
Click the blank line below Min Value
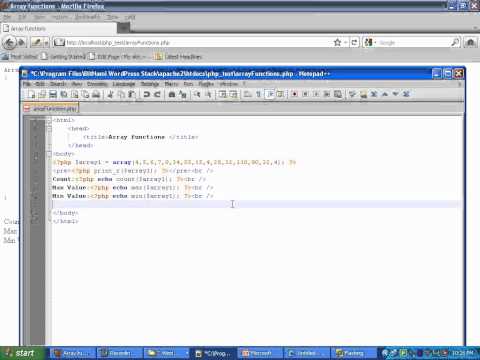(256, 204)
